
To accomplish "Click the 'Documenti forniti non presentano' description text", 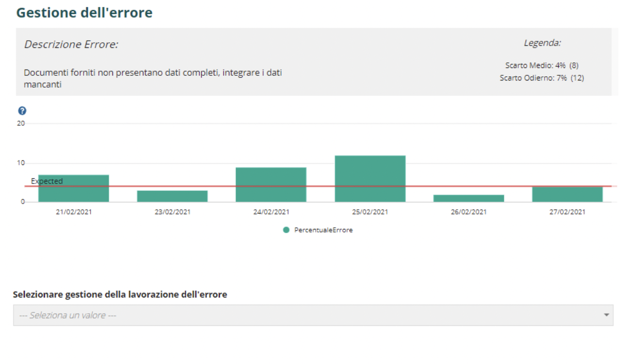I will click(x=153, y=78).
